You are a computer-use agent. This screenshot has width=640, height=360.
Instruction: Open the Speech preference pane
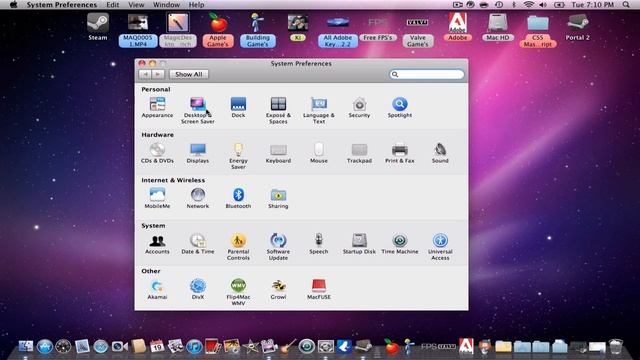click(x=319, y=244)
